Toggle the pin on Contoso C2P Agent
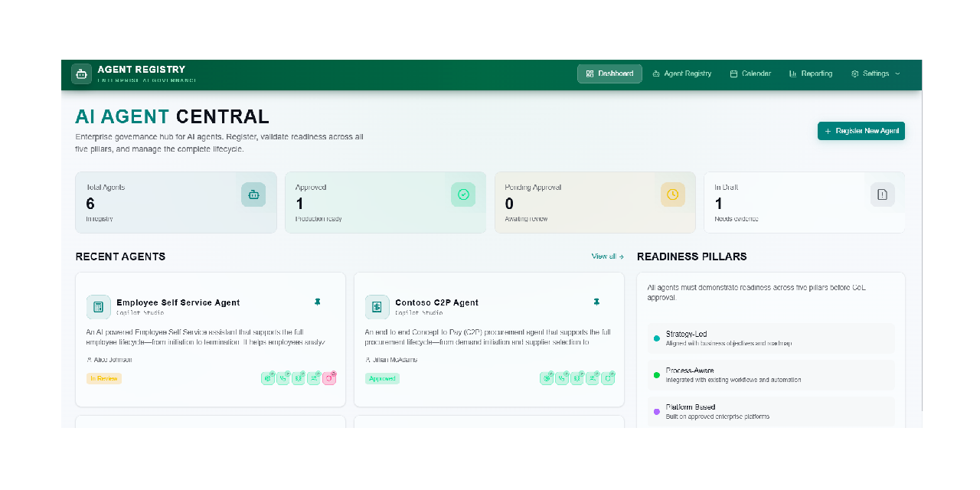The height and width of the screenshot is (490, 980). (596, 302)
